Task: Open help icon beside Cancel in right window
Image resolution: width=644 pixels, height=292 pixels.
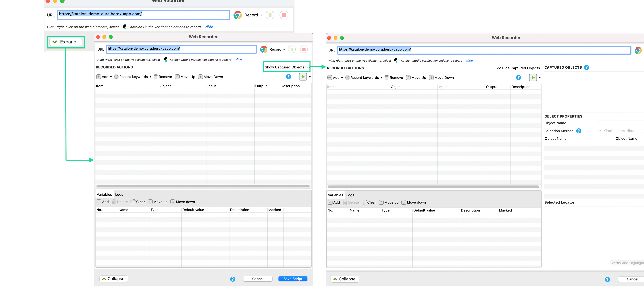Action: pyautogui.click(x=607, y=279)
